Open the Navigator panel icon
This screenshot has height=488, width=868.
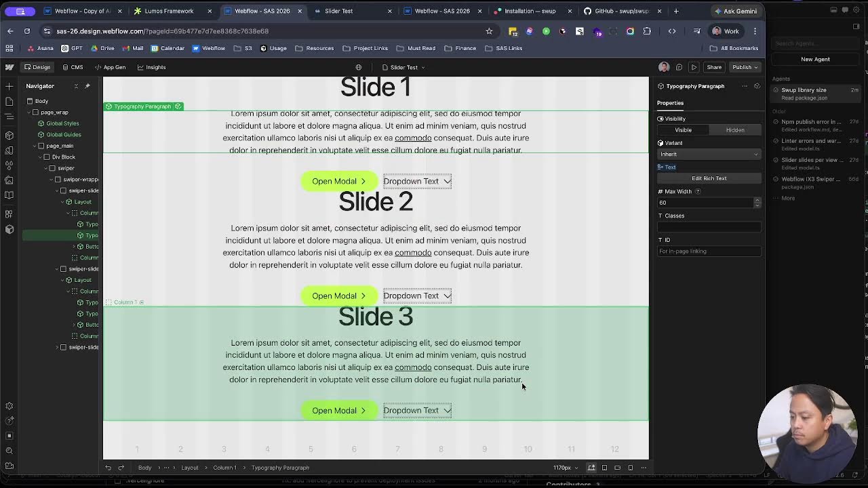[x=9, y=117]
